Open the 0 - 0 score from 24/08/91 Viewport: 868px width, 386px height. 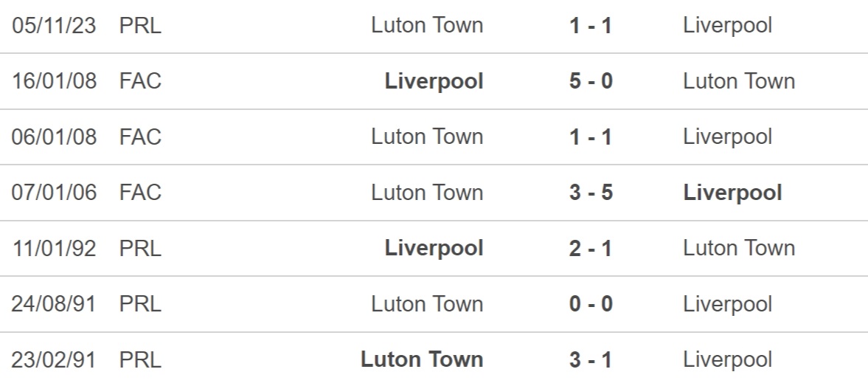tap(591, 304)
